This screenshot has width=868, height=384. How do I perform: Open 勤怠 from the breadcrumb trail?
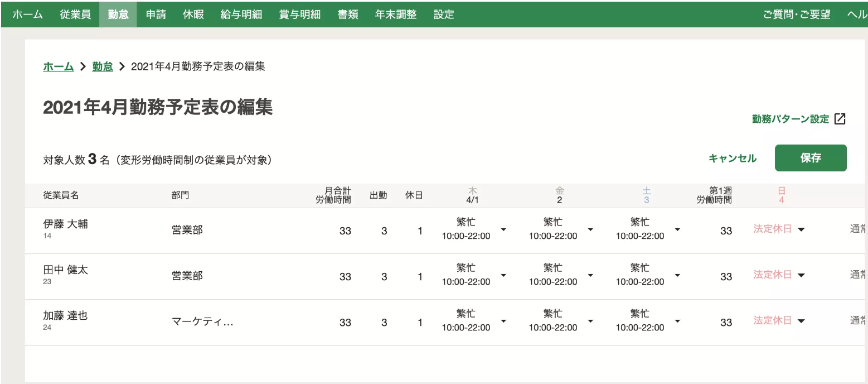(102, 66)
